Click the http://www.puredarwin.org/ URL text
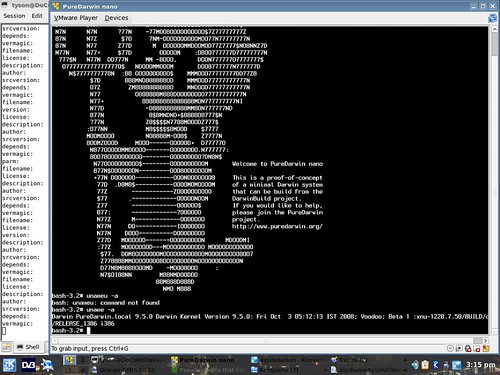 pos(277,226)
